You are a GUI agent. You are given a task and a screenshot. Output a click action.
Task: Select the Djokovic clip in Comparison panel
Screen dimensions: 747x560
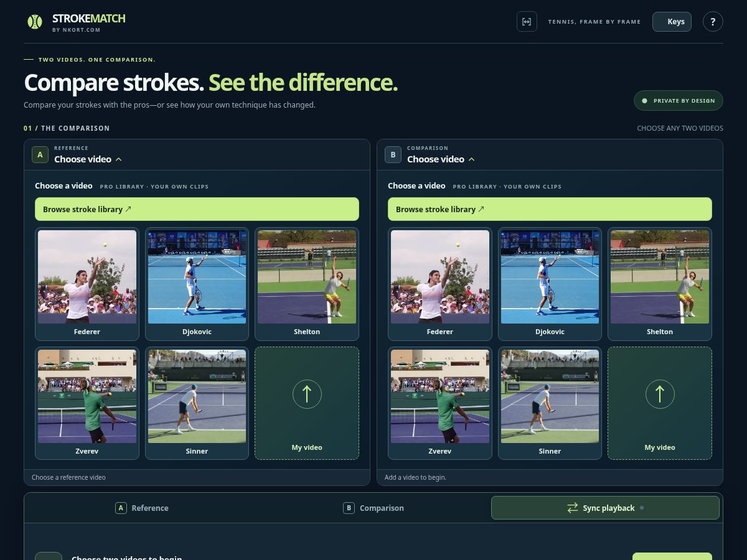point(550,284)
